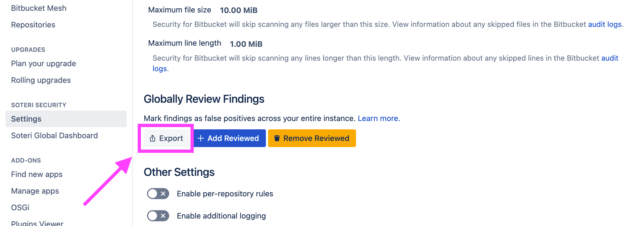644x226 pixels.
Task: Select Settings under Soteri Security
Action: tap(26, 119)
